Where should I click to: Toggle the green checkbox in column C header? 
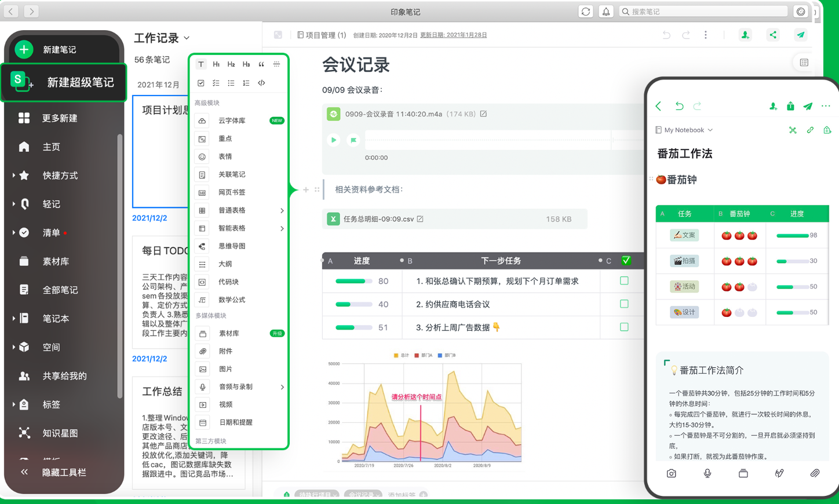626,261
